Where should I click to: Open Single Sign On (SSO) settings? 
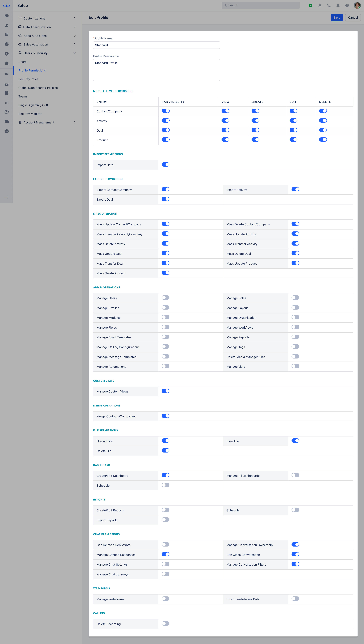point(33,105)
